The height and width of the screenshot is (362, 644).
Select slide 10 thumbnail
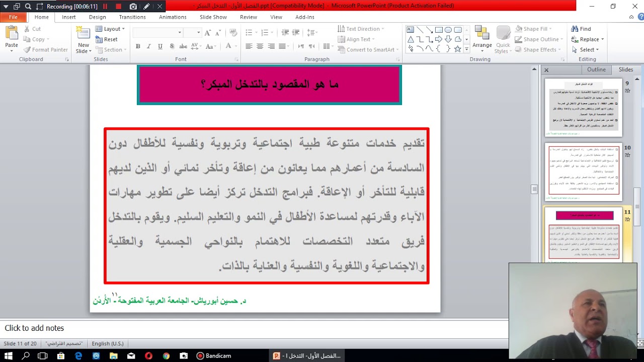coord(584,172)
